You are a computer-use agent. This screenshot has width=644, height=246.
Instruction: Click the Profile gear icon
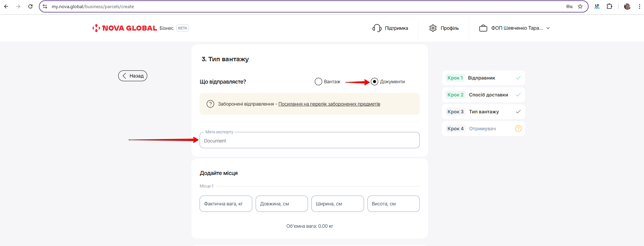(433, 28)
